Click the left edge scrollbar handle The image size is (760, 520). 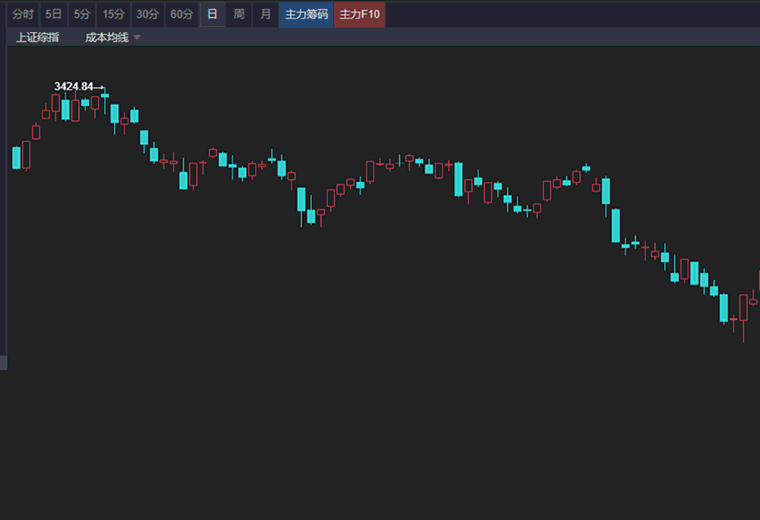3,362
